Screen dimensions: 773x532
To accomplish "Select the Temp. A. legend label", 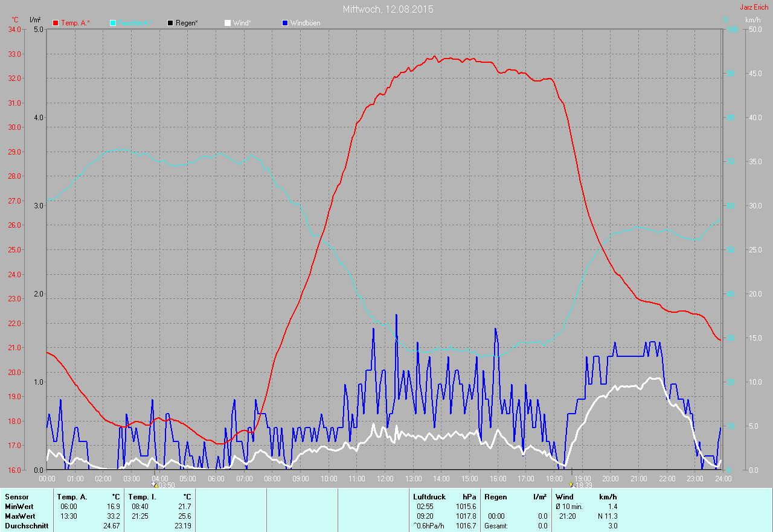I will pos(75,23).
